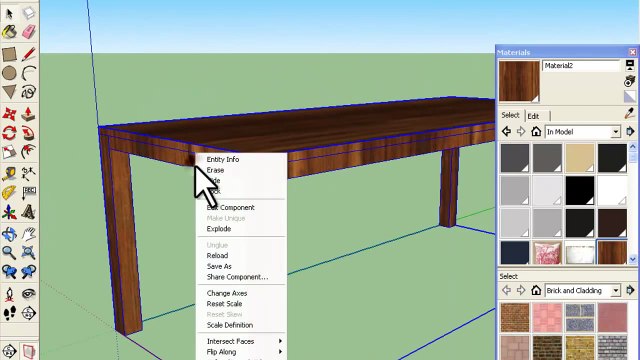Pick the Paint Bucket tool
The height and width of the screenshot is (360, 640).
pos(9,32)
